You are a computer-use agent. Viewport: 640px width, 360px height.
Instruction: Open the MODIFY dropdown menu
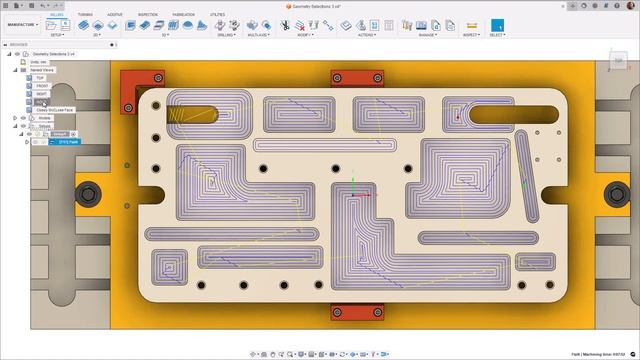305,35
